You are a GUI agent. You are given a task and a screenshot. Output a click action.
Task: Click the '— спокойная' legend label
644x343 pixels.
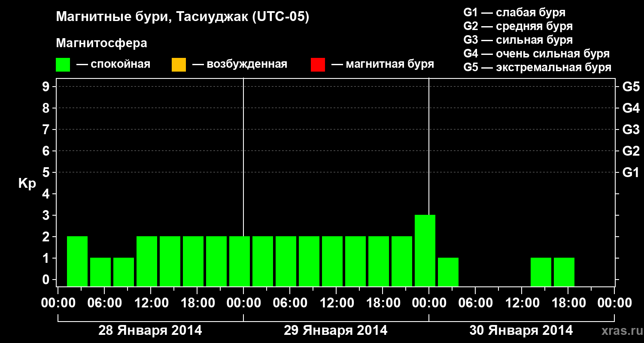tap(113, 64)
